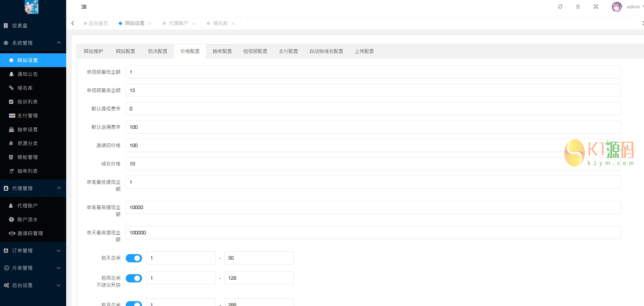
Task: Click the 后台设置 gears icon
Action: click(6, 285)
